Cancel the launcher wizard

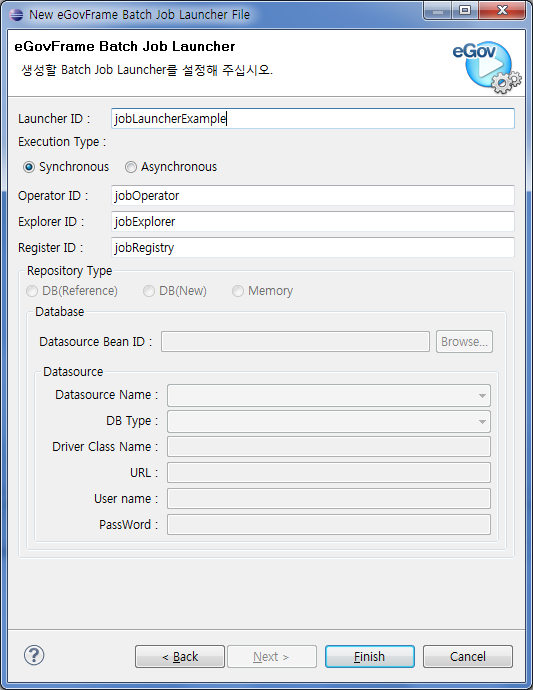coord(468,657)
